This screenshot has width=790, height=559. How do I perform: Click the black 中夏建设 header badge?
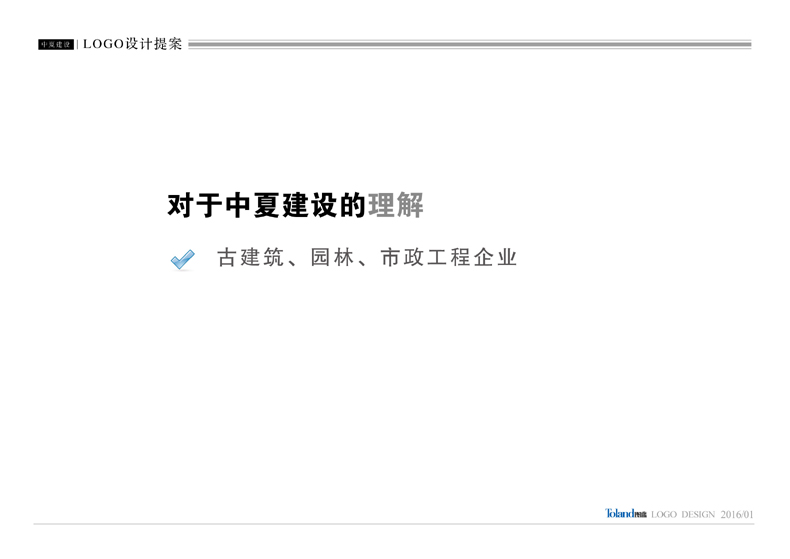tap(56, 45)
